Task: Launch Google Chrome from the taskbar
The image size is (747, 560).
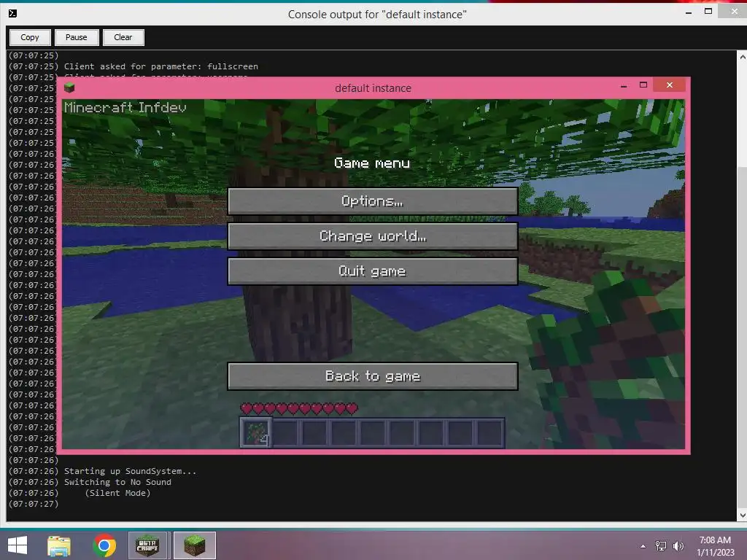Action: tap(104, 545)
